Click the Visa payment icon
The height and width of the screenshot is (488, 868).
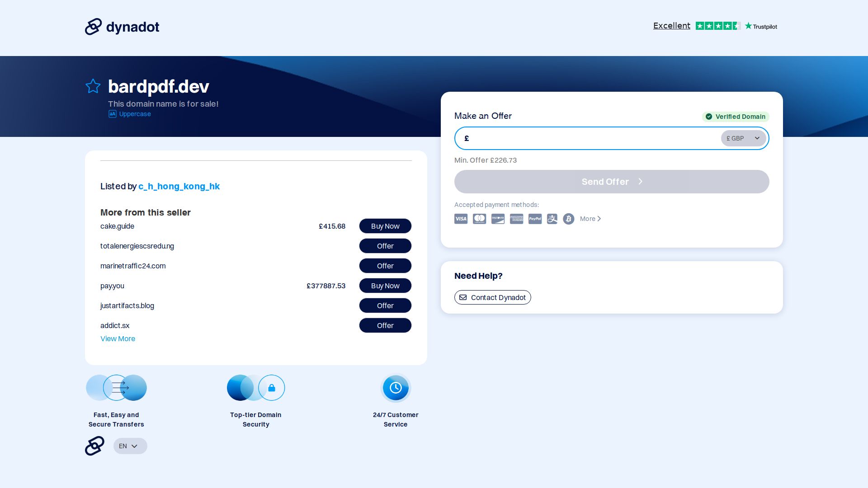click(x=461, y=219)
